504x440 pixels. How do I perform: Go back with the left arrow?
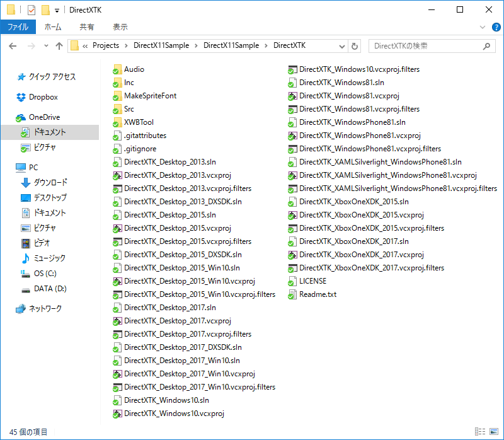pos(13,46)
